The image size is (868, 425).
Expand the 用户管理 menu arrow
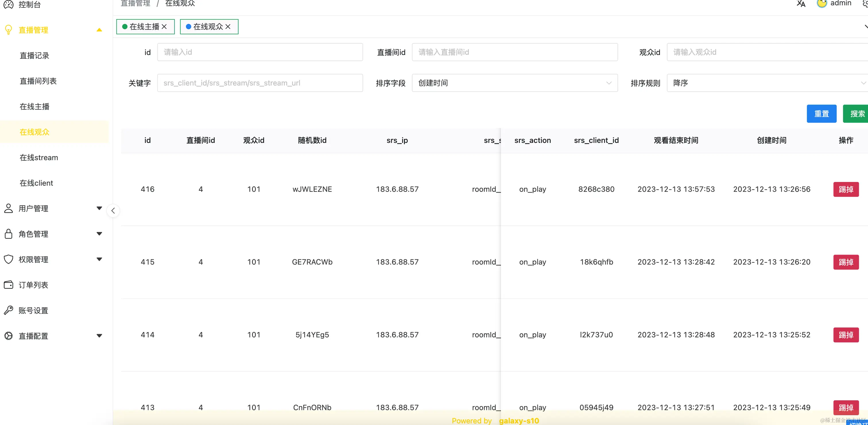99,208
